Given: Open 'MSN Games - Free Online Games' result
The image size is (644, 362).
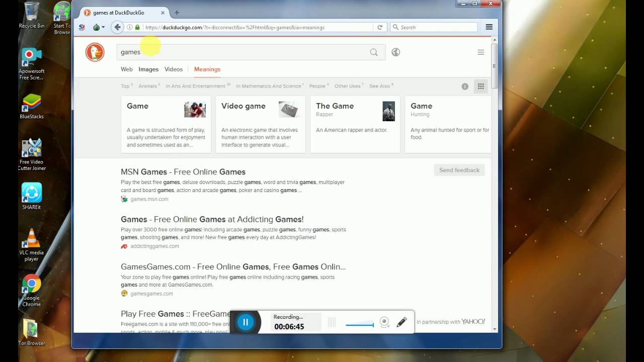Looking at the screenshot, I should coord(183,172).
